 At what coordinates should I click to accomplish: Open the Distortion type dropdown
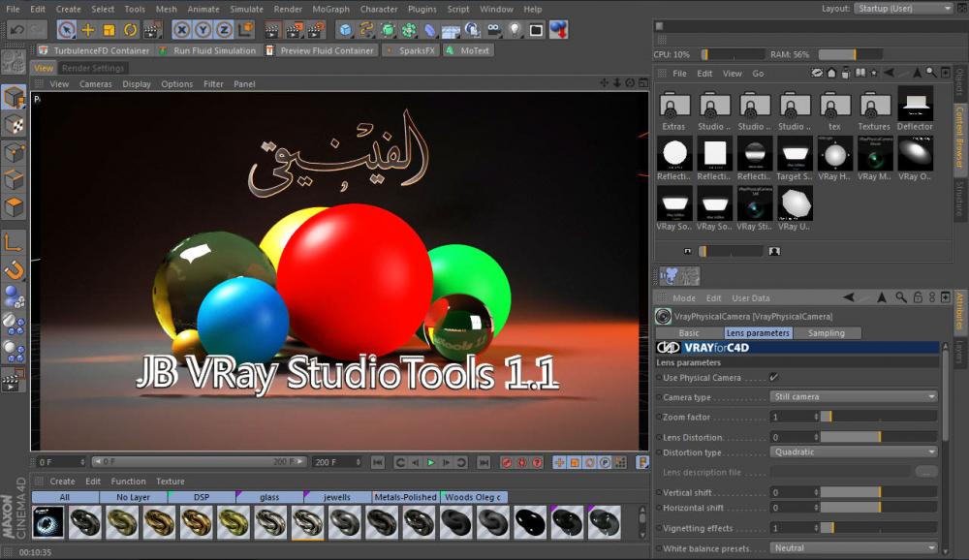(x=854, y=452)
